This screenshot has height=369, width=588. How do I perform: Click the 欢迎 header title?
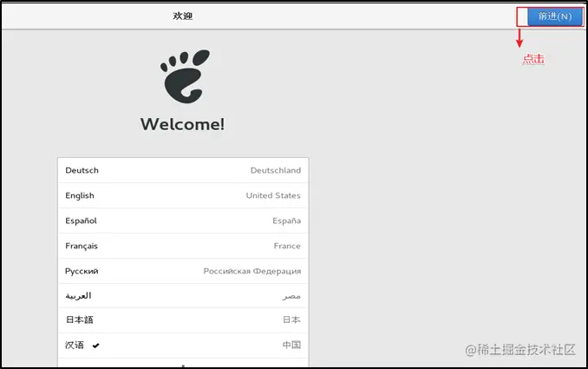183,16
